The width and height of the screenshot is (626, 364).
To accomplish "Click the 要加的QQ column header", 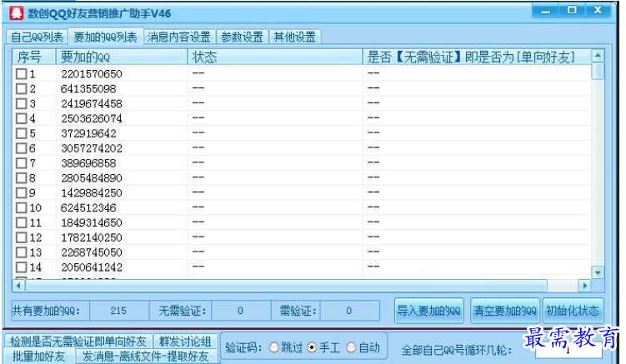I will (122, 57).
